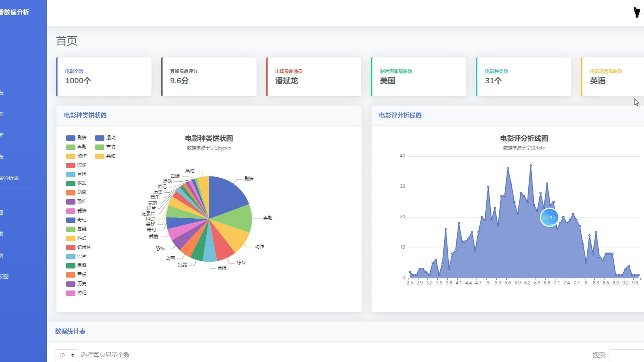Click the 首页 page heading

tap(67, 41)
